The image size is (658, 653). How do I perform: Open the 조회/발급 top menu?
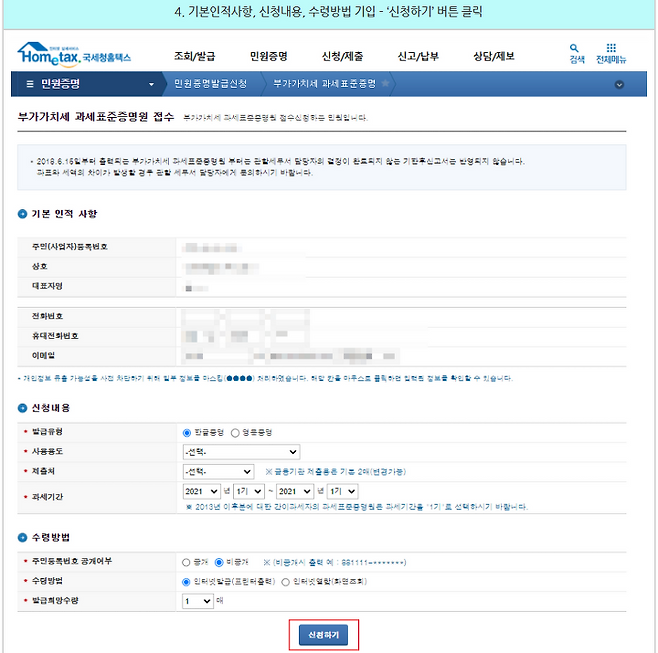pyautogui.click(x=194, y=56)
